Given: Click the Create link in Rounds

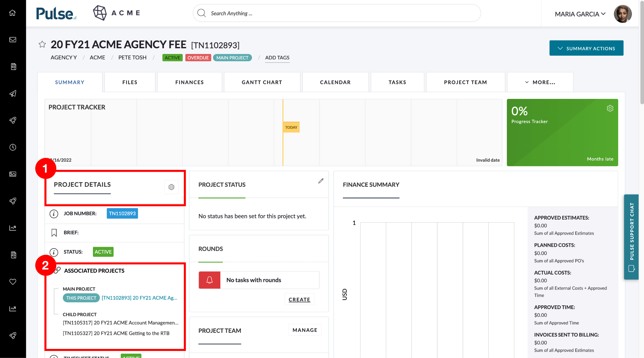Looking at the screenshot, I should tap(300, 299).
